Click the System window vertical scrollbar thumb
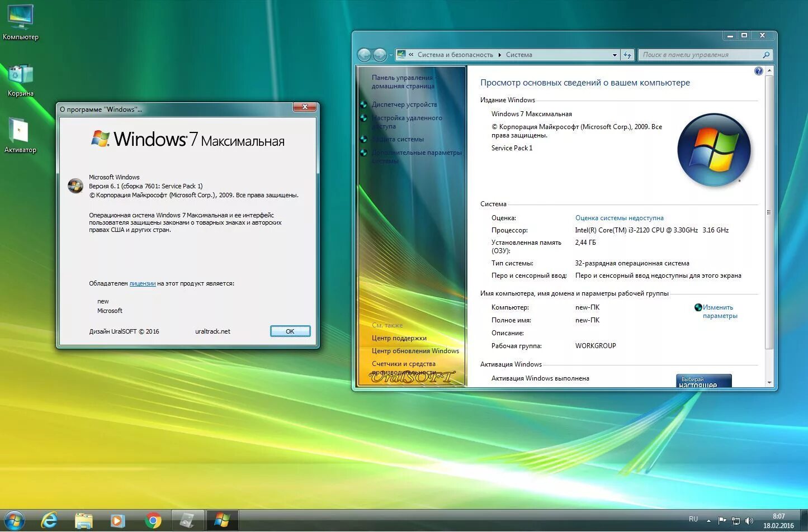Screen dimensions: 808x532 pyautogui.click(x=769, y=211)
